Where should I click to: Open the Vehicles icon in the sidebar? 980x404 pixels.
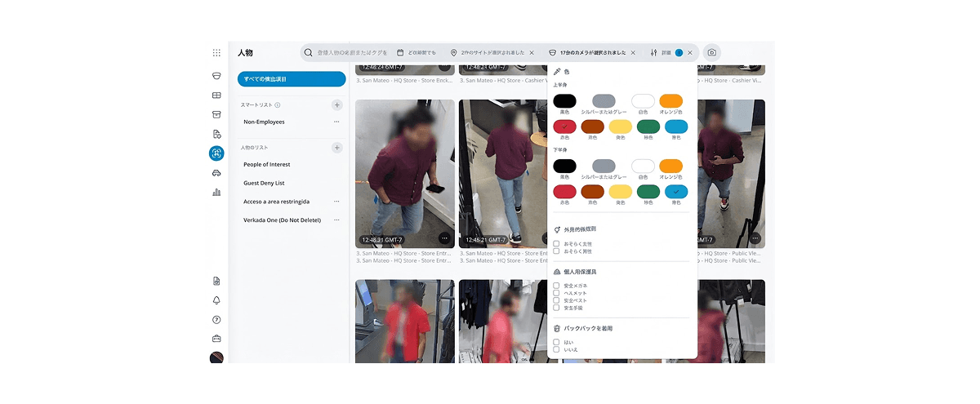coord(216,173)
